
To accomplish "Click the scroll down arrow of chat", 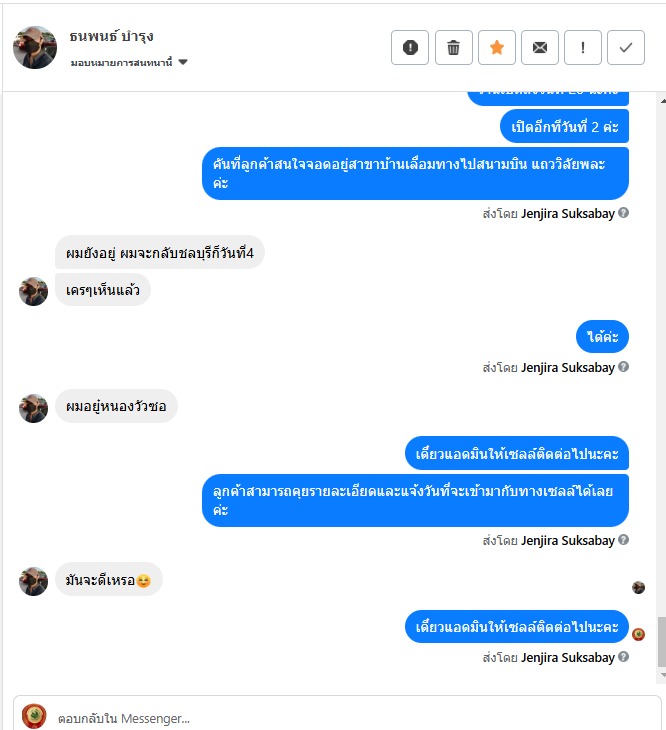I will pyautogui.click(x=663, y=675).
